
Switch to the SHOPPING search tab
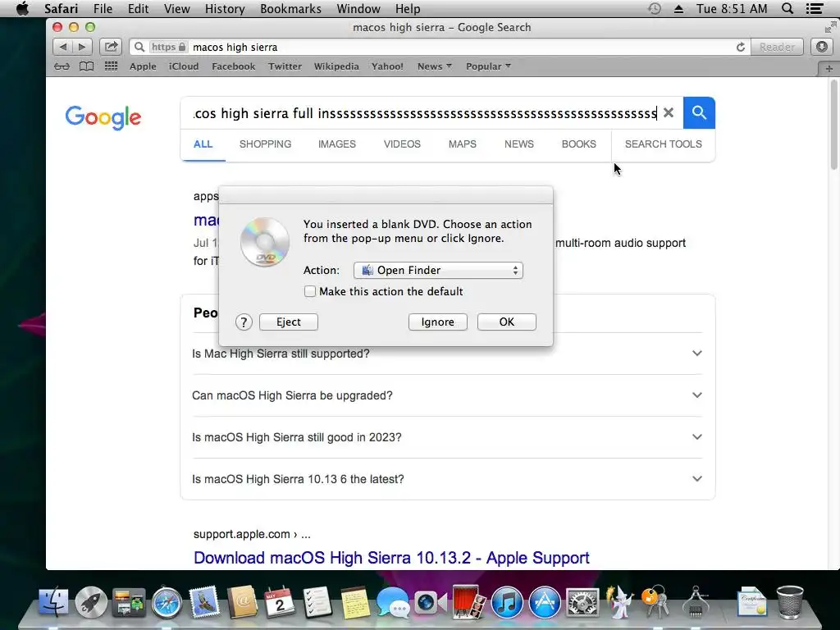coord(265,144)
